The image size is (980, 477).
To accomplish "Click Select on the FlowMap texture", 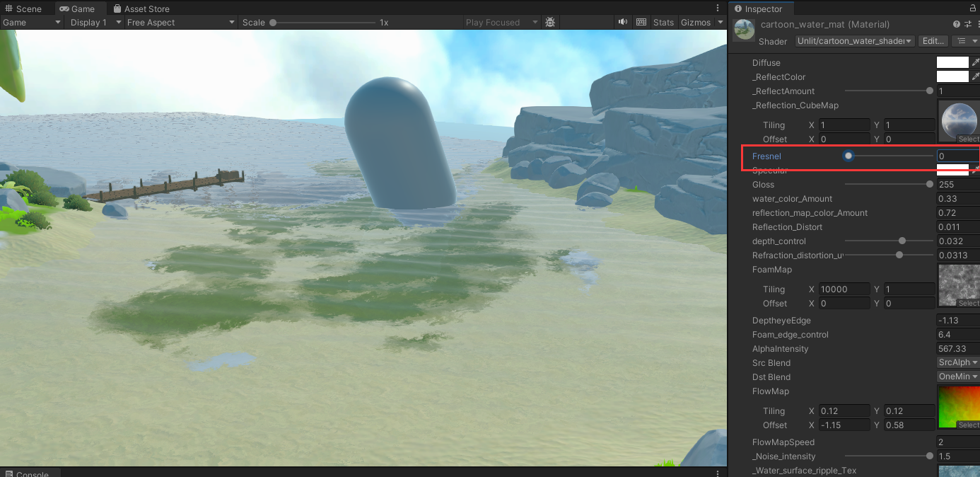I will [x=968, y=425].
